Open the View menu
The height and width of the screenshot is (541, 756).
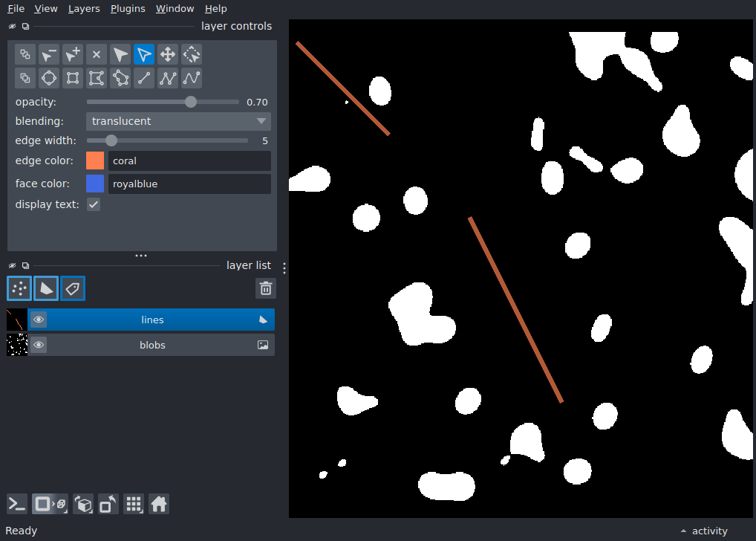[46, 9]
